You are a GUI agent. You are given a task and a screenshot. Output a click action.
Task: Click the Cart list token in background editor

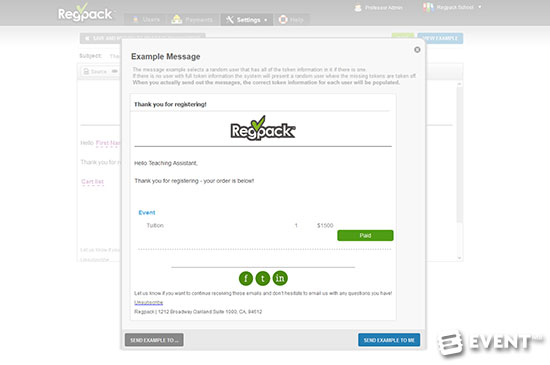93,182
